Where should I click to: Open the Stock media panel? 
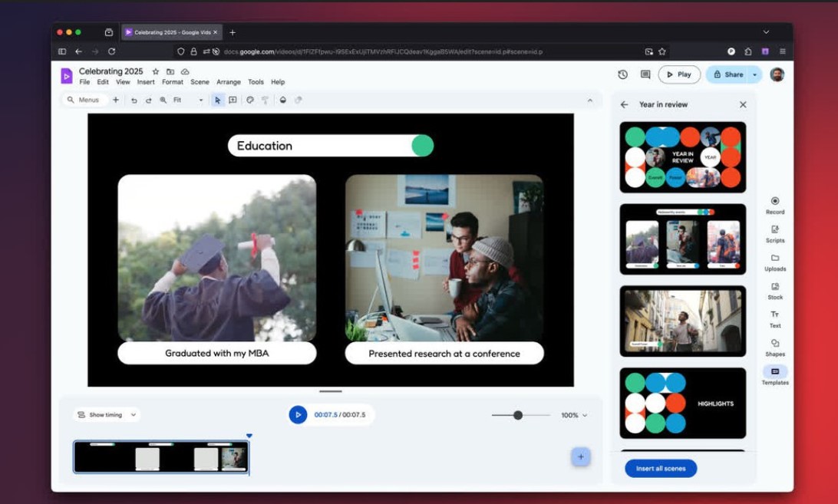775,291
